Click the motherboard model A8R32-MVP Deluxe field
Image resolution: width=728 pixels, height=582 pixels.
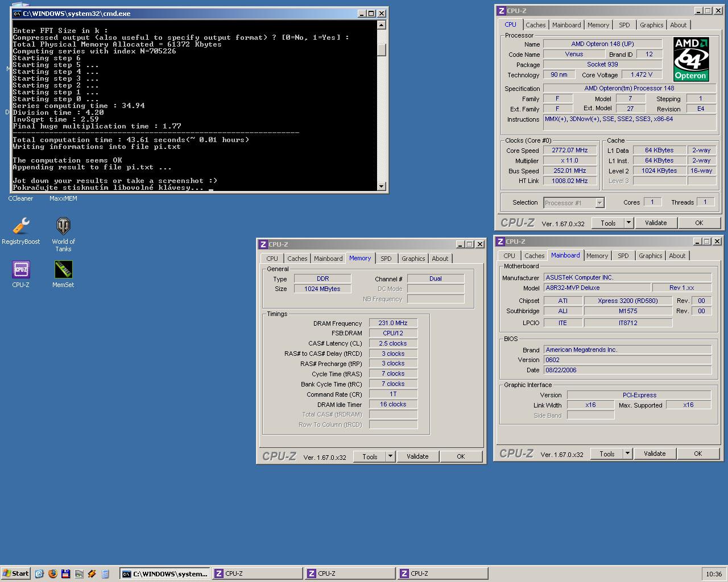597,288
